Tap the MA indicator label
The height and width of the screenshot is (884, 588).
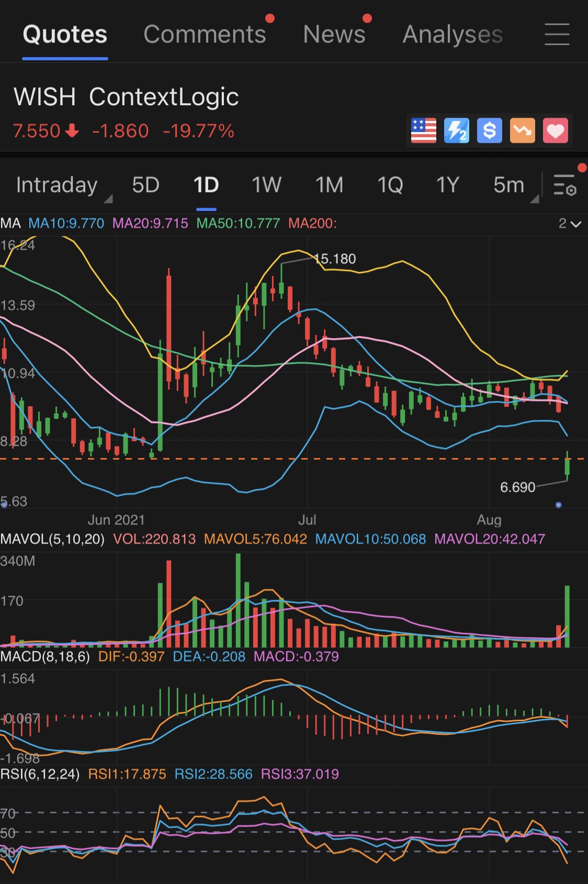click(10, 223)
